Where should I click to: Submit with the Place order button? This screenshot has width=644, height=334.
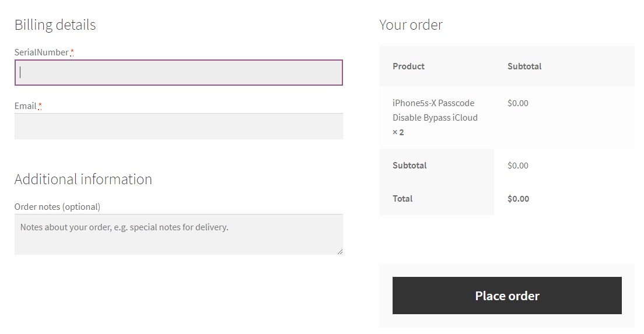click(x=507, y=296)
